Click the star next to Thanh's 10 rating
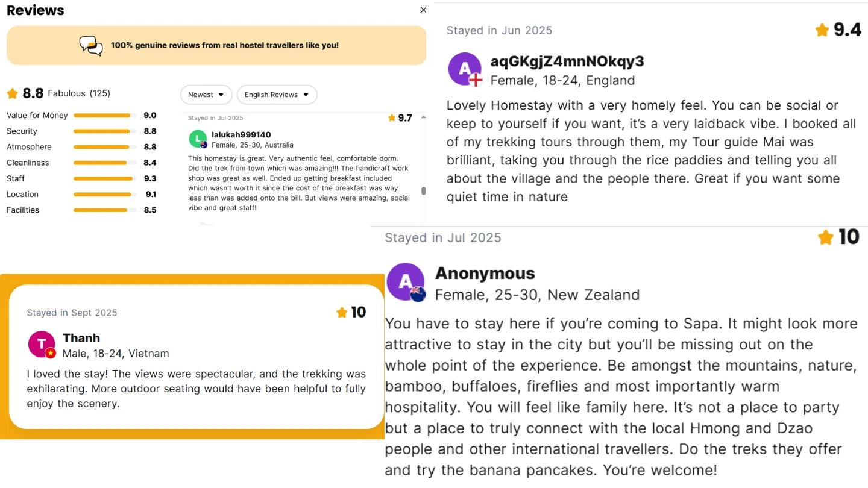868x488 pixels. tap(342, 312)
